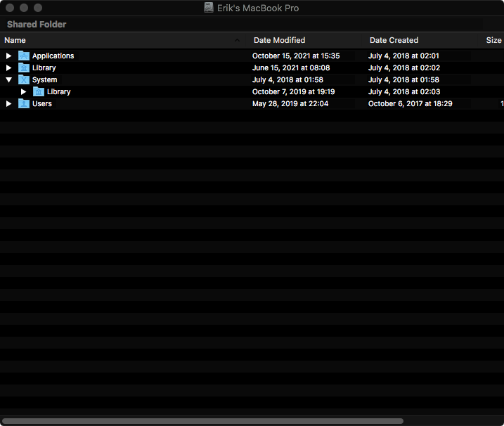Click 'July 4, 2018 at 01:58' modified date
Screen dimensions: 504x426
coord(287,79)
